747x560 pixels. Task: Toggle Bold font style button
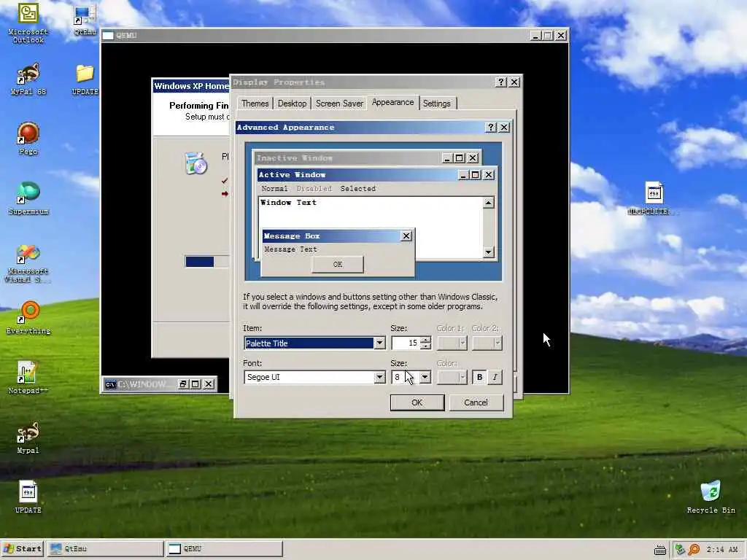479,377
